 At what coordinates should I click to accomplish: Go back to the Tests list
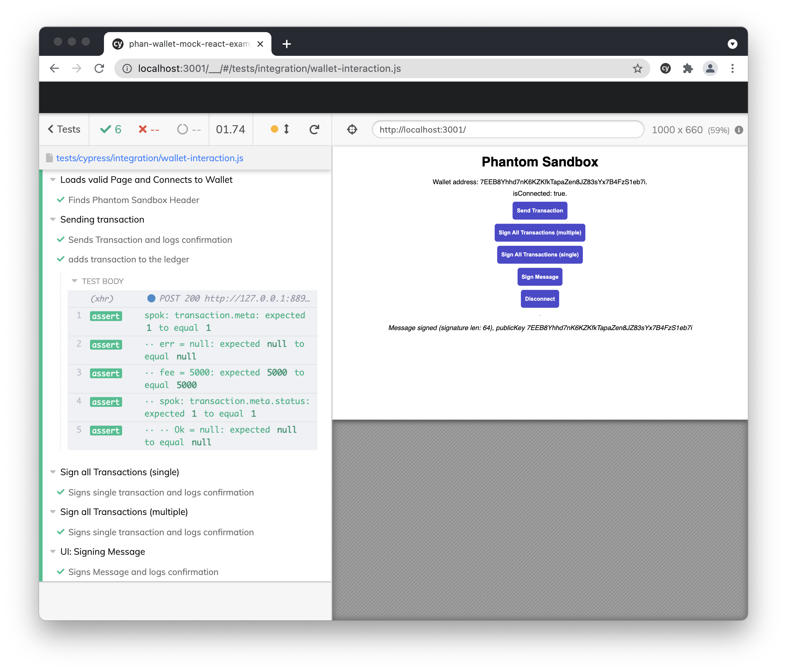pyautogui.click(x=64, y=129)
